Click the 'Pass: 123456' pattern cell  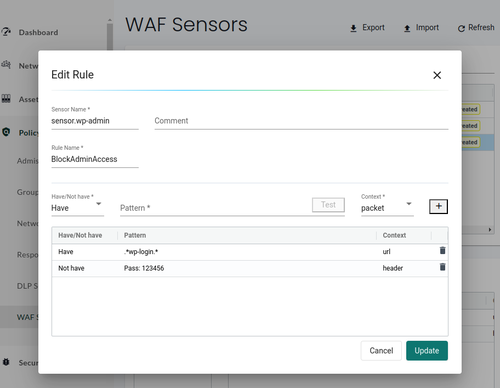tap(144, 268)
